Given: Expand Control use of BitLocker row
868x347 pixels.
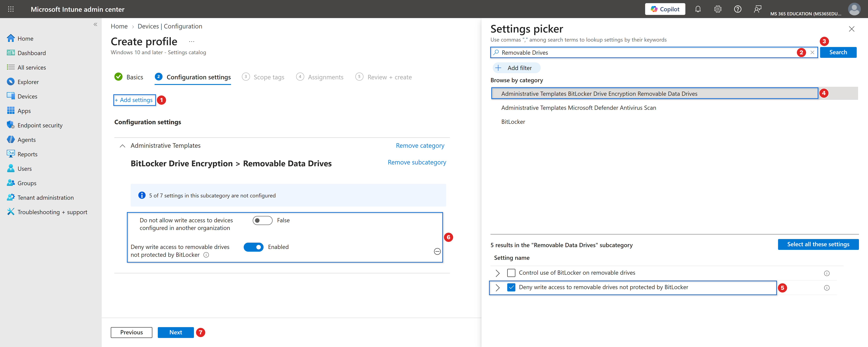Looking at the screenshot, I should coord(498,273).
